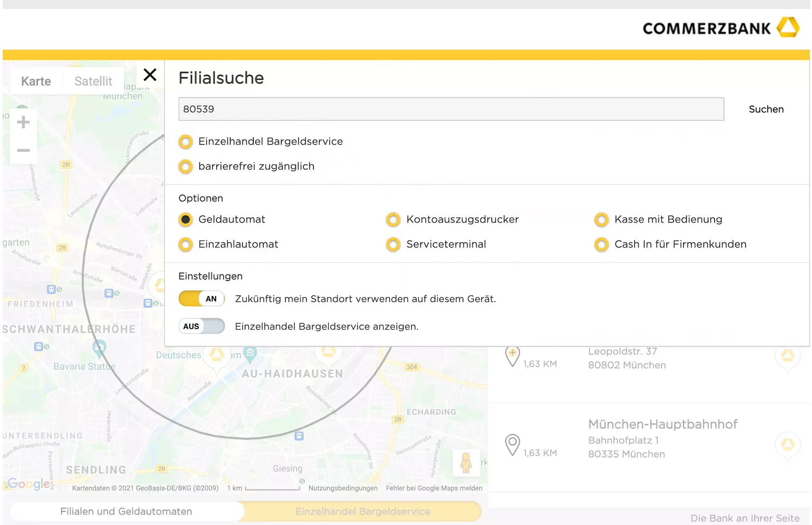Click Commerzbank map marker near Deutsches Museum
The width and height of the screenshot is (812, 525).
click(x=216, y=357)
